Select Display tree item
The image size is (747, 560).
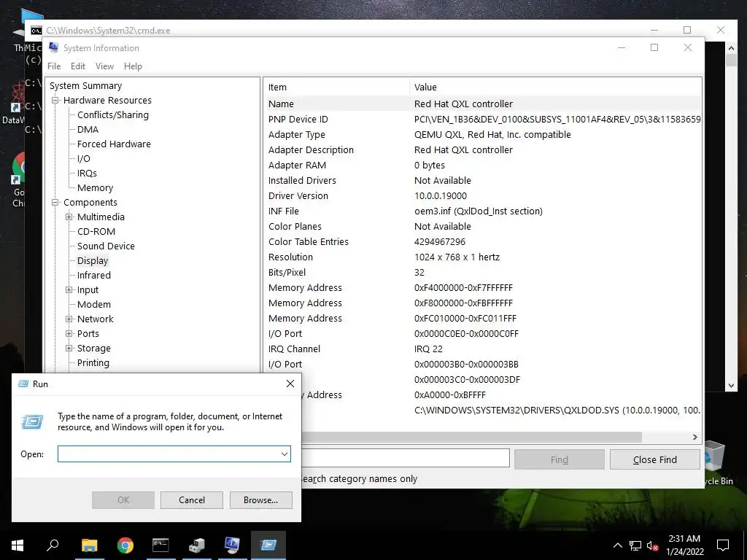tap(93, 261)
